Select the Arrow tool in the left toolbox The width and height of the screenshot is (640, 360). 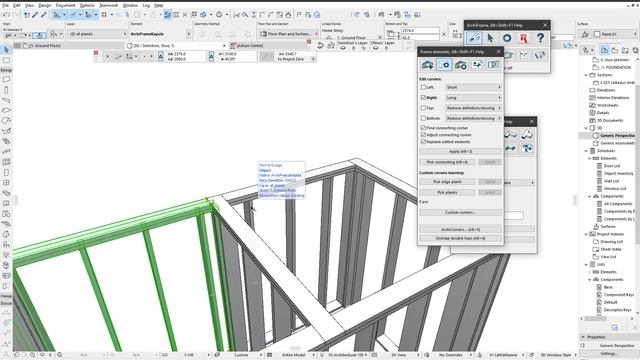pos(6,50)
